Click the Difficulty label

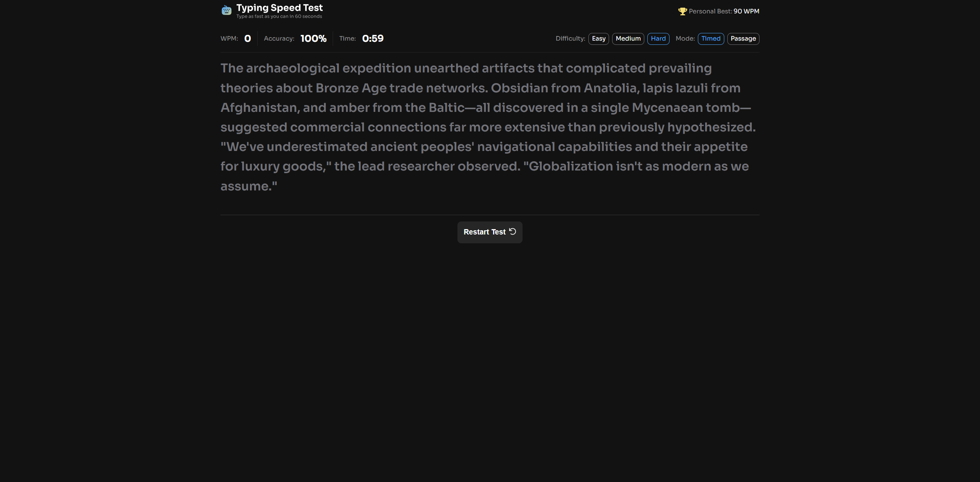570,39
